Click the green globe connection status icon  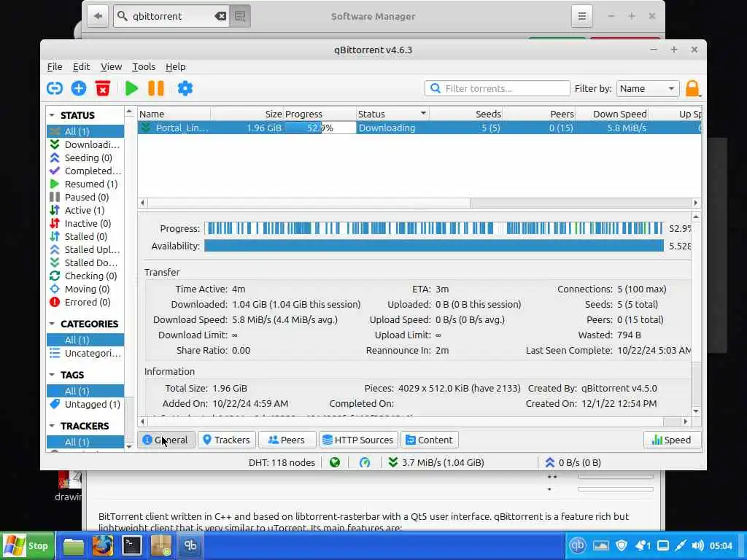[x=335, y=462]
